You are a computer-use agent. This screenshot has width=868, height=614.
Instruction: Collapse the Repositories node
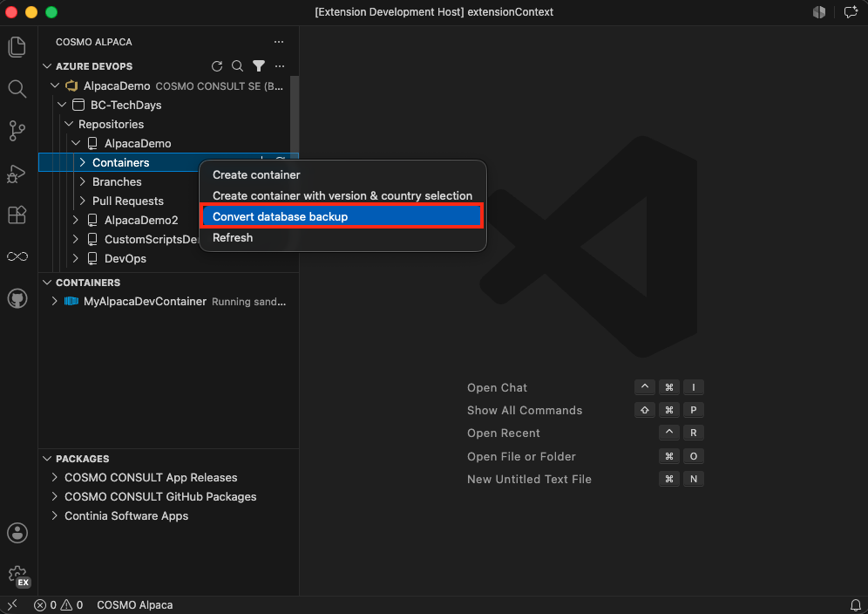click(x=69, y=124)
